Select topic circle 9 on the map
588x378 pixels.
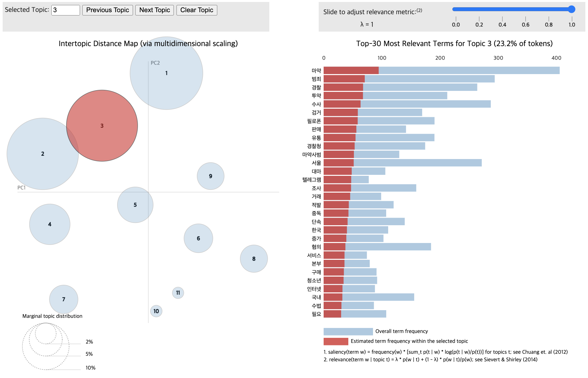[x=211, y=176]
